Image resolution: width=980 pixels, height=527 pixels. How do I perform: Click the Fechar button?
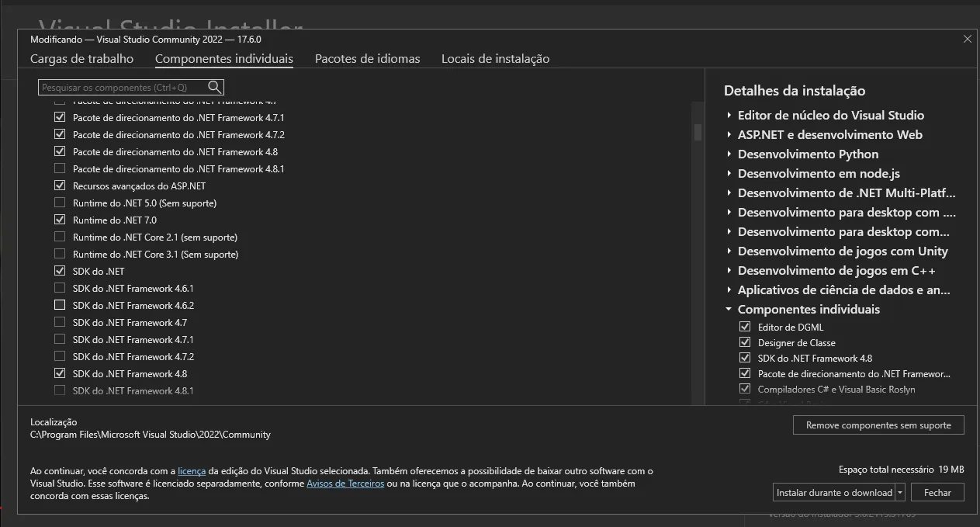[937, 493]
